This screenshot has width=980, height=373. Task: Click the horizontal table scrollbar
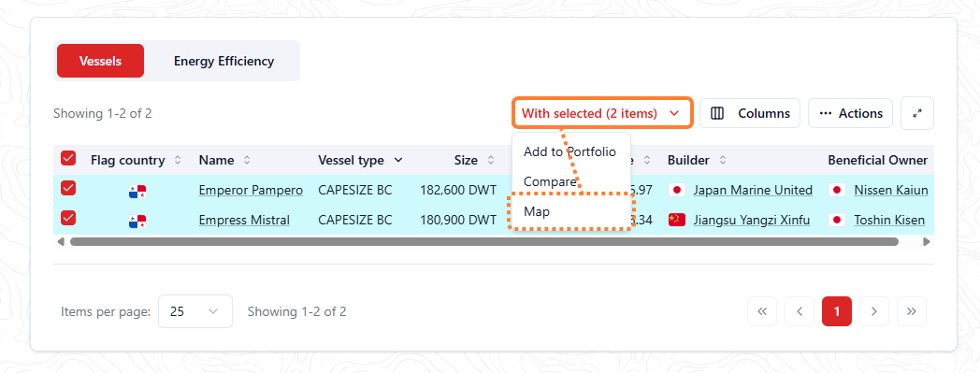pyautogui.click(x=483, y=241)
